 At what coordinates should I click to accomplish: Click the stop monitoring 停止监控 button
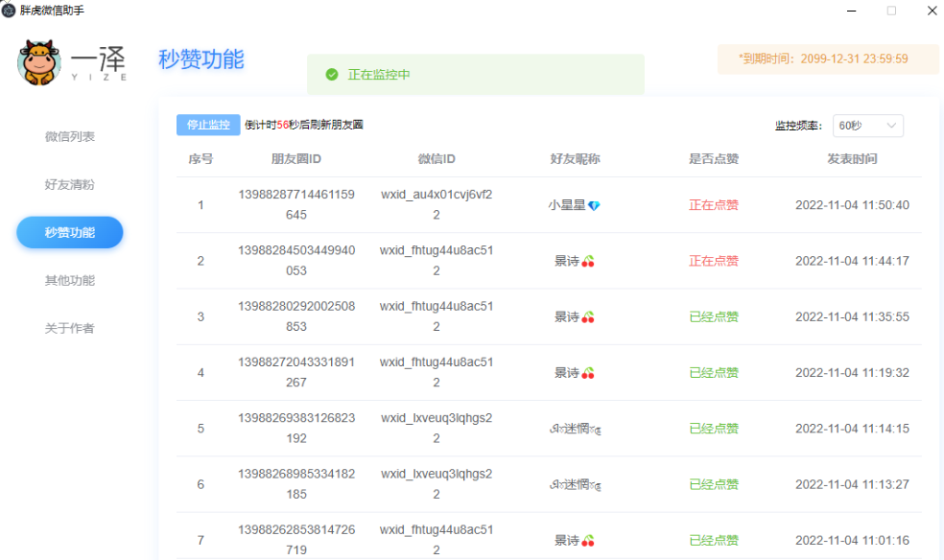click(208, 125)
